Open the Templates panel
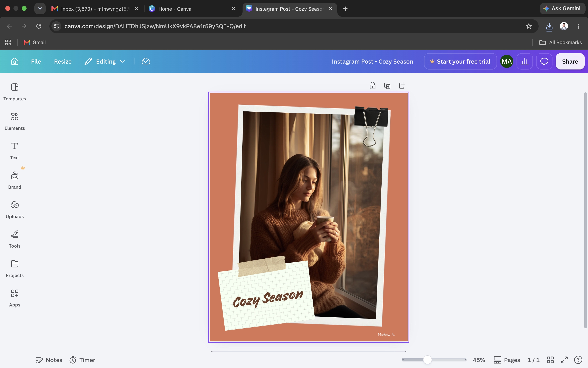 [x=14, y=92]
